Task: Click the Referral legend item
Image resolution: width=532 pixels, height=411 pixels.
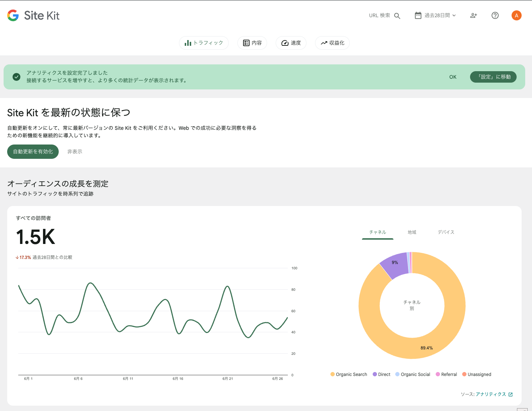Action: click(446, 375)
